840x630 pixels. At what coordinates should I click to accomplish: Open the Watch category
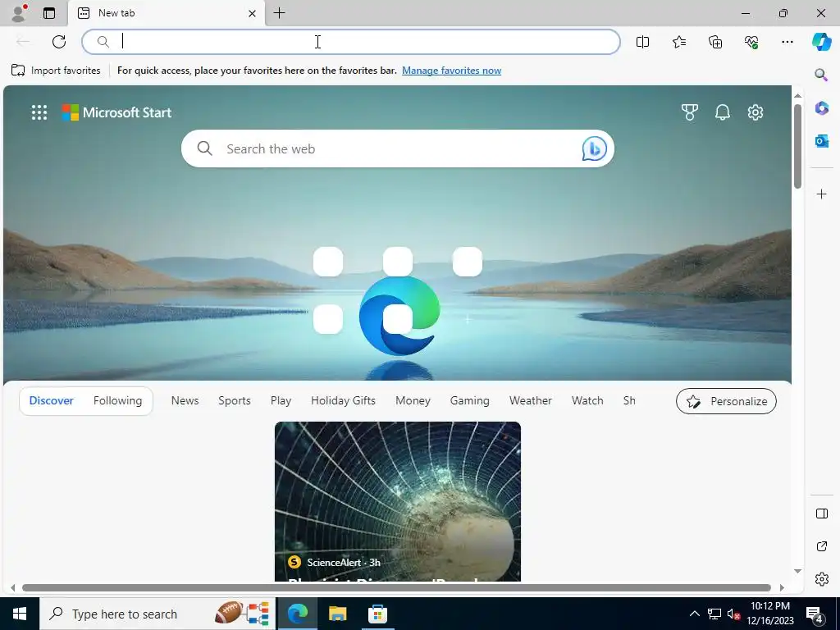(x=587, y=400)
